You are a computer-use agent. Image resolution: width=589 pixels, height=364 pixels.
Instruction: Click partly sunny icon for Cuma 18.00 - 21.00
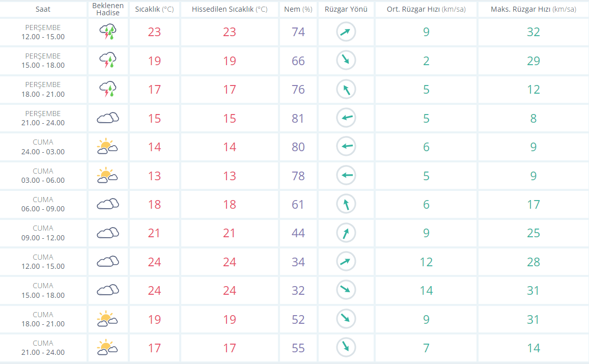click(x=107, y=319)
